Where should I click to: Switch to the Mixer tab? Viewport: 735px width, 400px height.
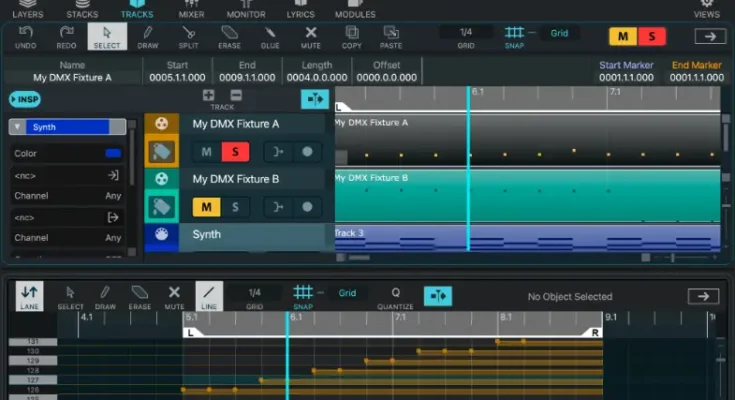pyautogui.click(x=191, y=10)
